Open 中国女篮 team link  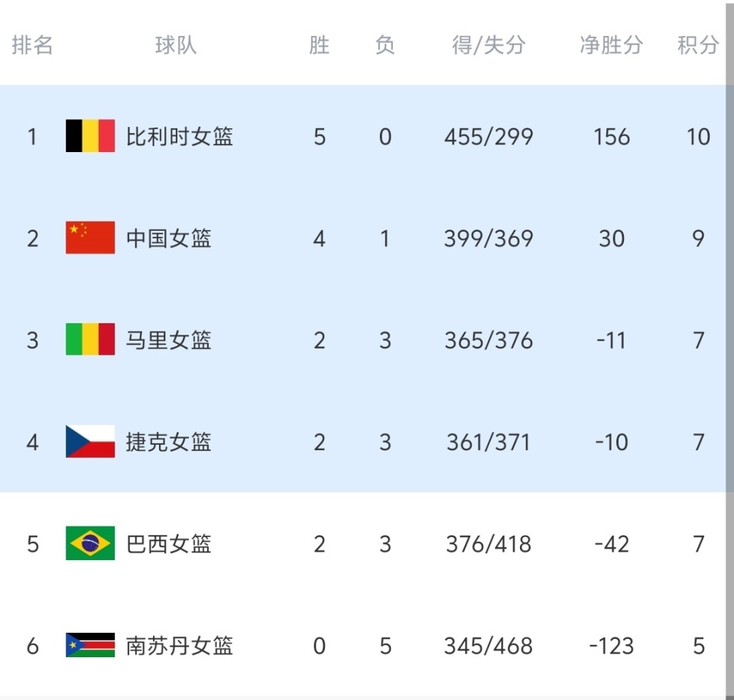[169, 238]
